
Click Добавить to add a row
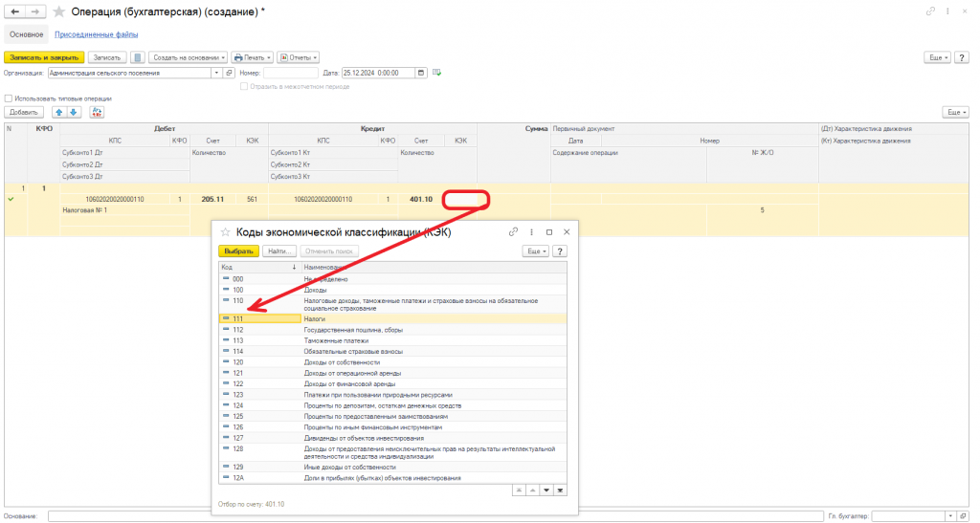[x=24, y=112]
